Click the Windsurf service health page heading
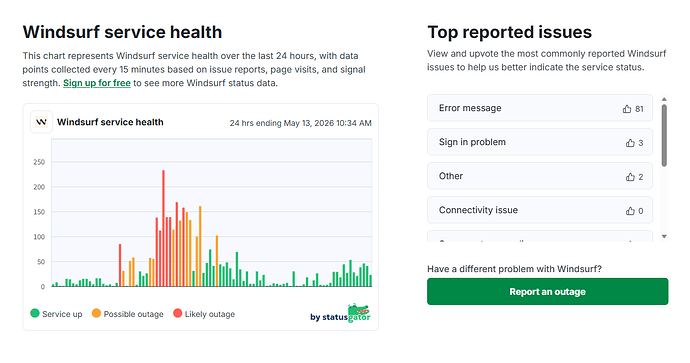 122,32
